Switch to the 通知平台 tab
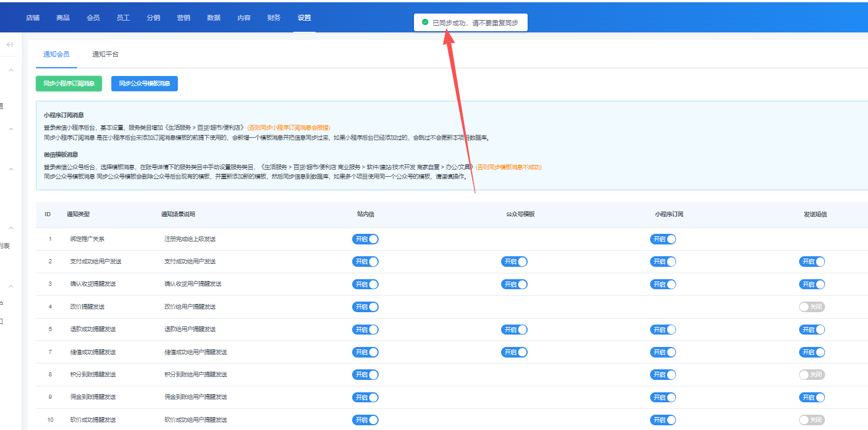 105,54
